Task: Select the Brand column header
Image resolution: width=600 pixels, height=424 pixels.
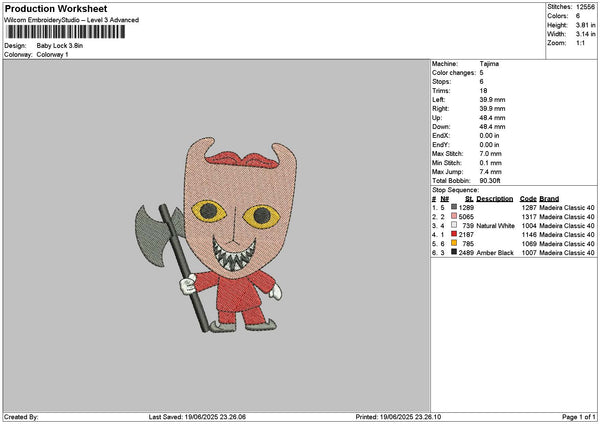Action: click(x=550, y=198)
